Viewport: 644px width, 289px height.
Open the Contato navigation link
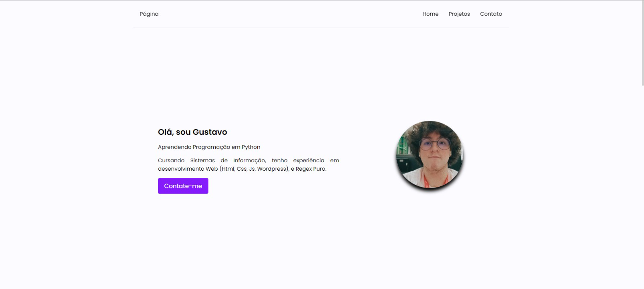pos(491,14)
